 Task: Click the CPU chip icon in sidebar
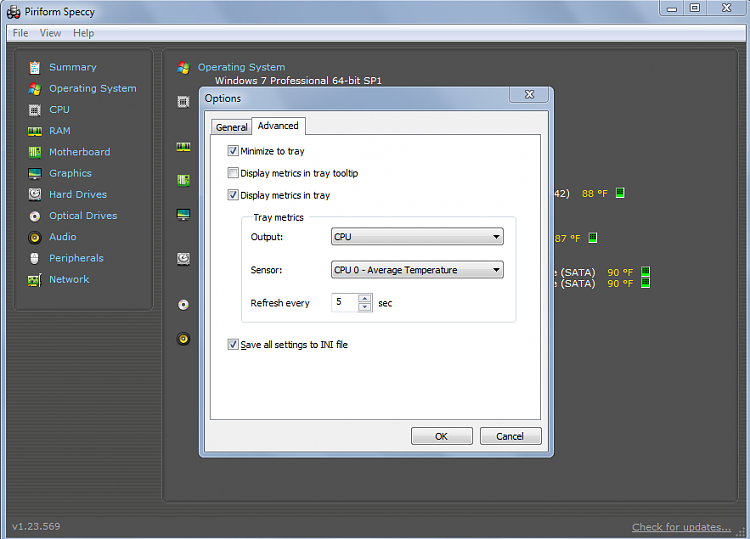[34, 110]
